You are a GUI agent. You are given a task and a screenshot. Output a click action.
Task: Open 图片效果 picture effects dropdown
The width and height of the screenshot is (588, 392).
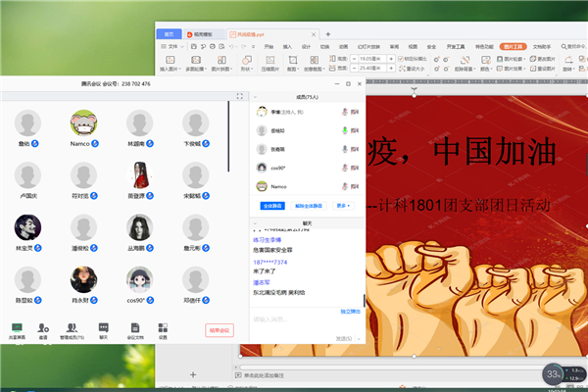[x=511, y=69]
